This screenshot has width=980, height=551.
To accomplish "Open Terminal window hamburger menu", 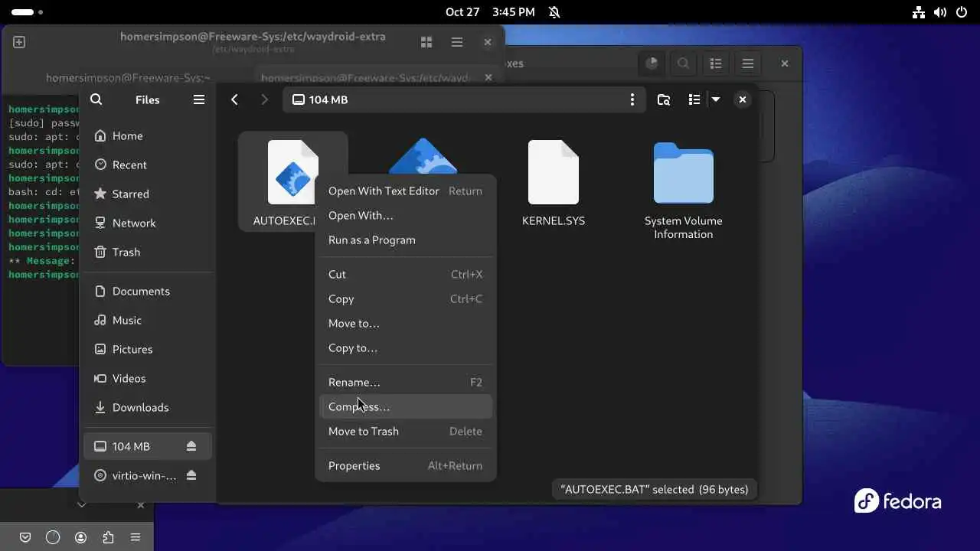I will (x=456, y=42).
